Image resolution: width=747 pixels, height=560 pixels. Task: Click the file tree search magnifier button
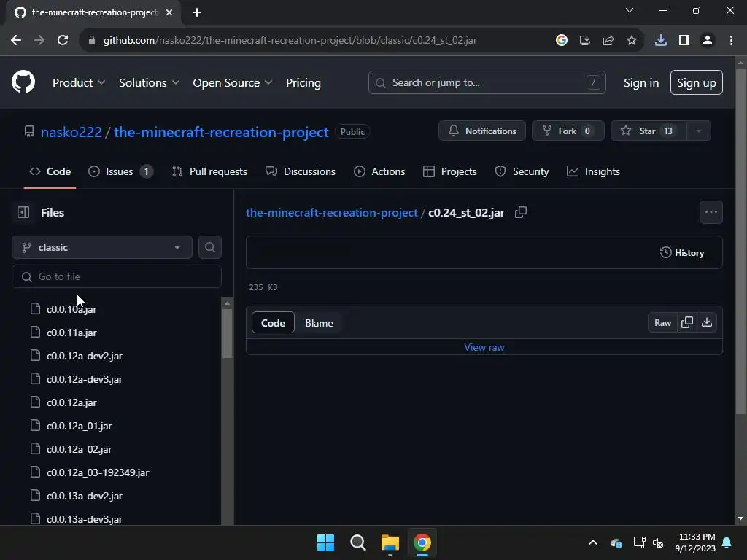click(209, 247)
